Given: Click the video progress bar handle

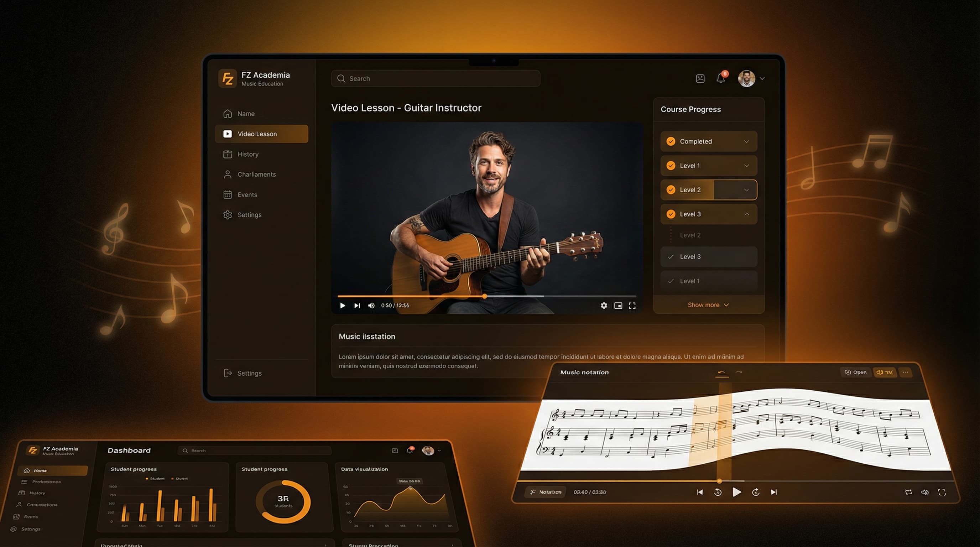Looking at the screenshot, I should pyautogui.click(x=485, y=296).
